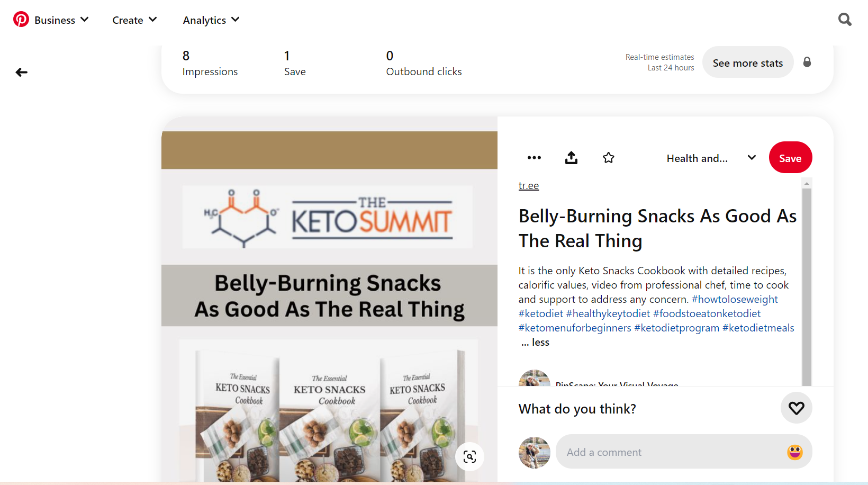This screenshot has width=868, height=485.
Task: Expand the Business dropdown menu
Action: click(61, 20)
